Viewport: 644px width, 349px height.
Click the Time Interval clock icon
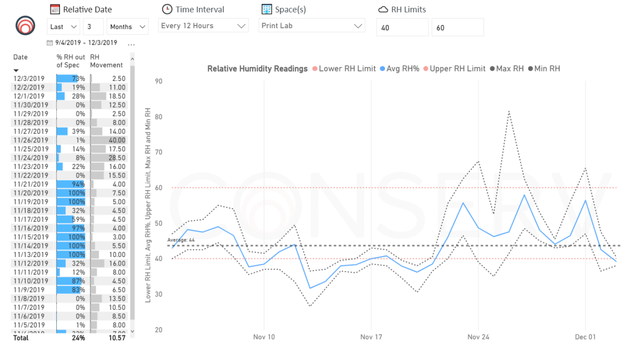[x=166, y=9]
